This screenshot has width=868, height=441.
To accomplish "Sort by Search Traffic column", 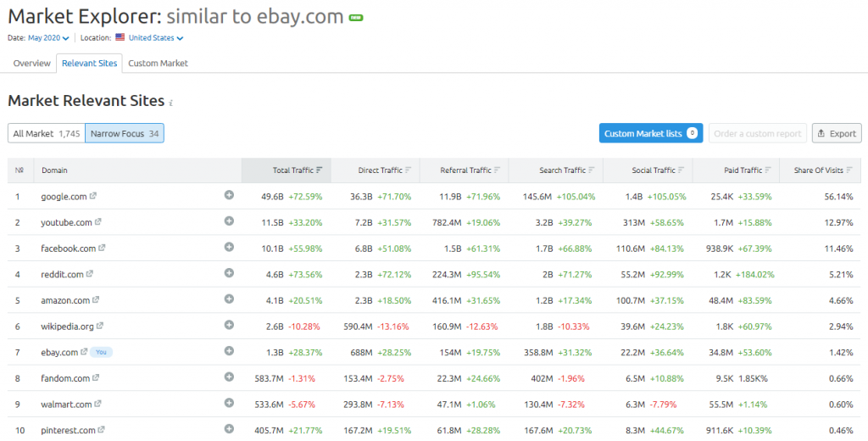I will coord(556,170).
